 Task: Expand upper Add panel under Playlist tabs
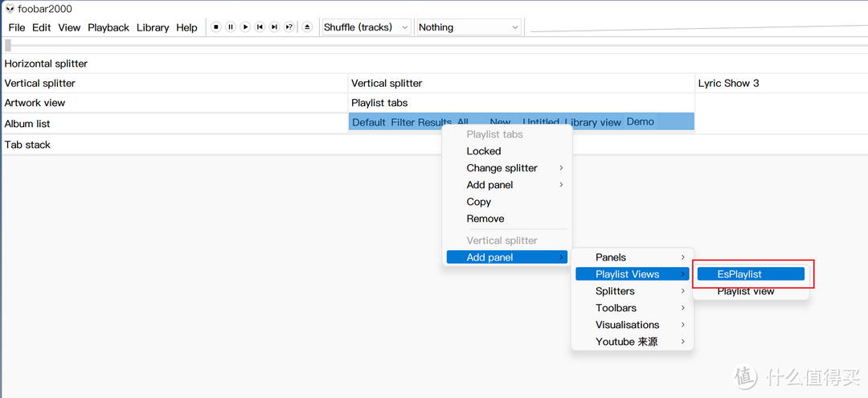(507, 185)
